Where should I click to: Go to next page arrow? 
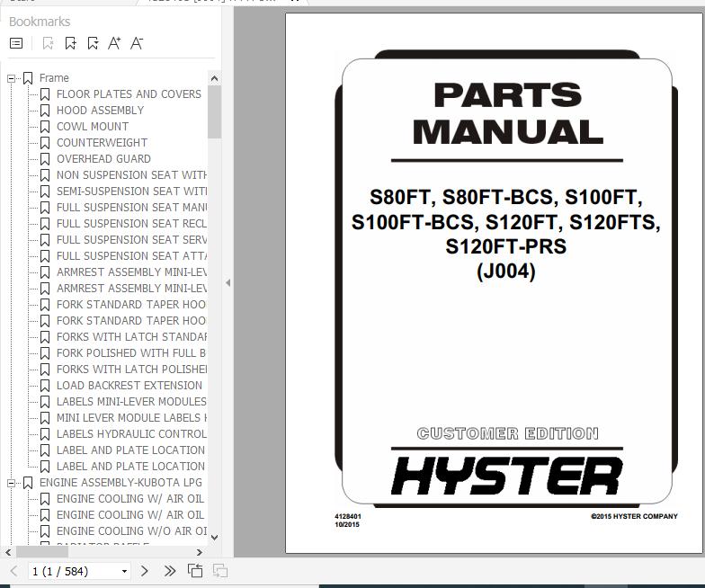[144, 572]
